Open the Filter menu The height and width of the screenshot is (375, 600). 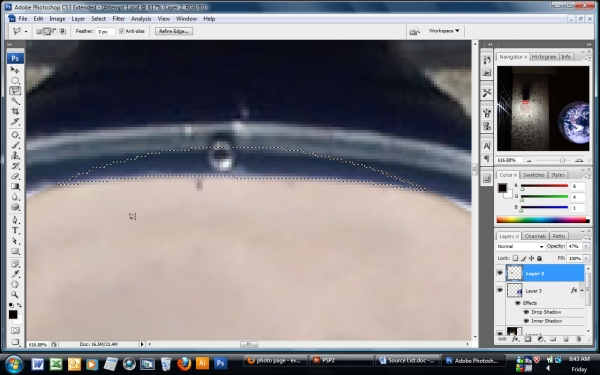(118, 18)
